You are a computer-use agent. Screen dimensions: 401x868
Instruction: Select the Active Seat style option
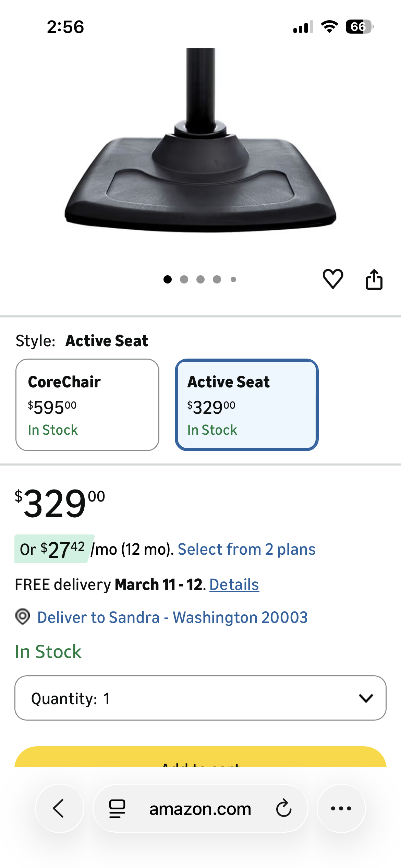247,405
